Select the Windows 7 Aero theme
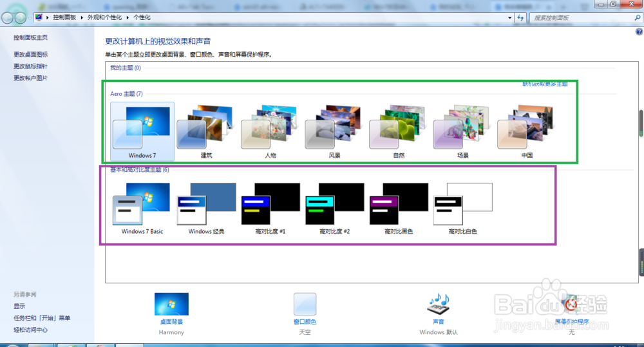Viewport: 644px width, 347px height. (142, 131)
